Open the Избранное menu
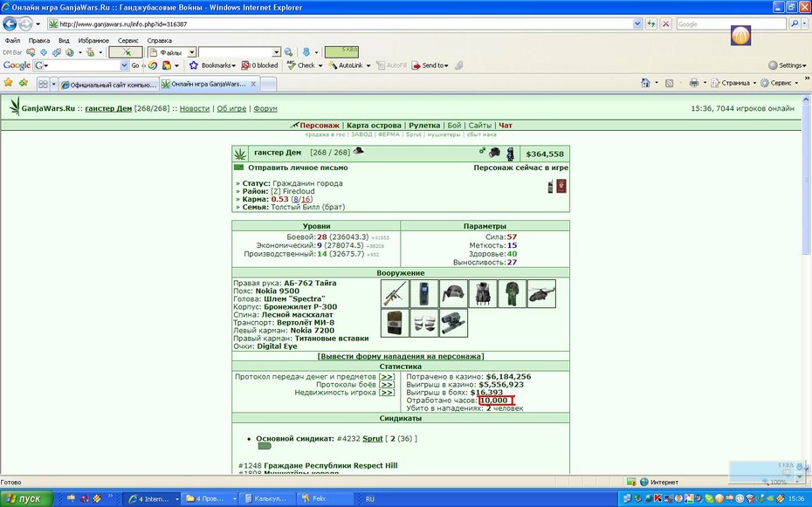The width and height of the screenshot is (812, 507). click(x=93, y=40)
